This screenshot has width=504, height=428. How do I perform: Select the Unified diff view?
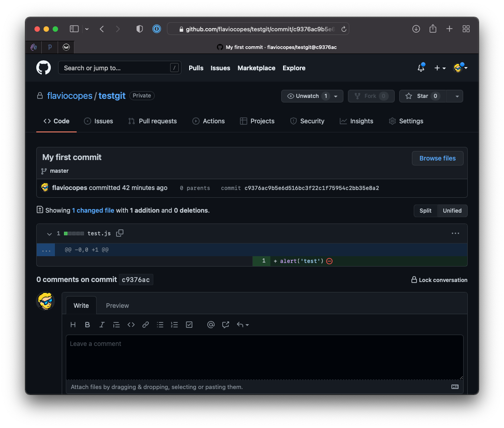coord(452,211)
